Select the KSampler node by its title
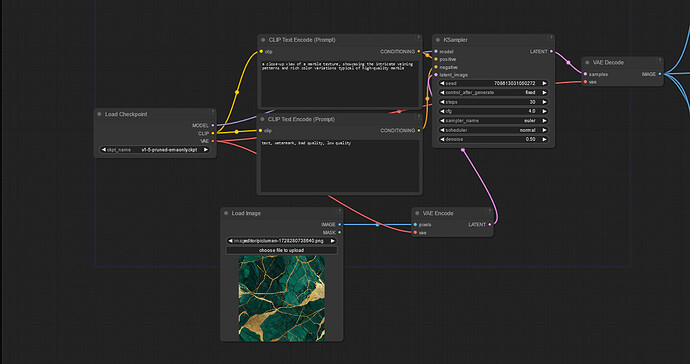690x364 pixels. tap(455, 40)
